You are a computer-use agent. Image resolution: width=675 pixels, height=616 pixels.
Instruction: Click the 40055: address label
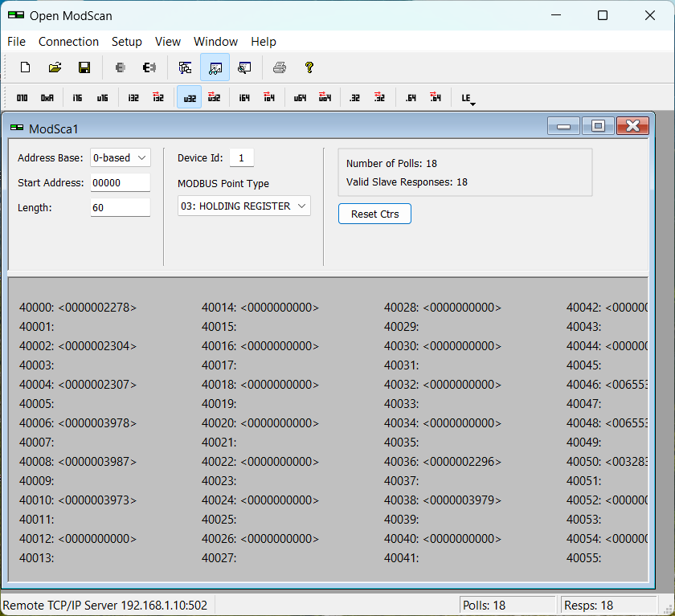(583, 558)
